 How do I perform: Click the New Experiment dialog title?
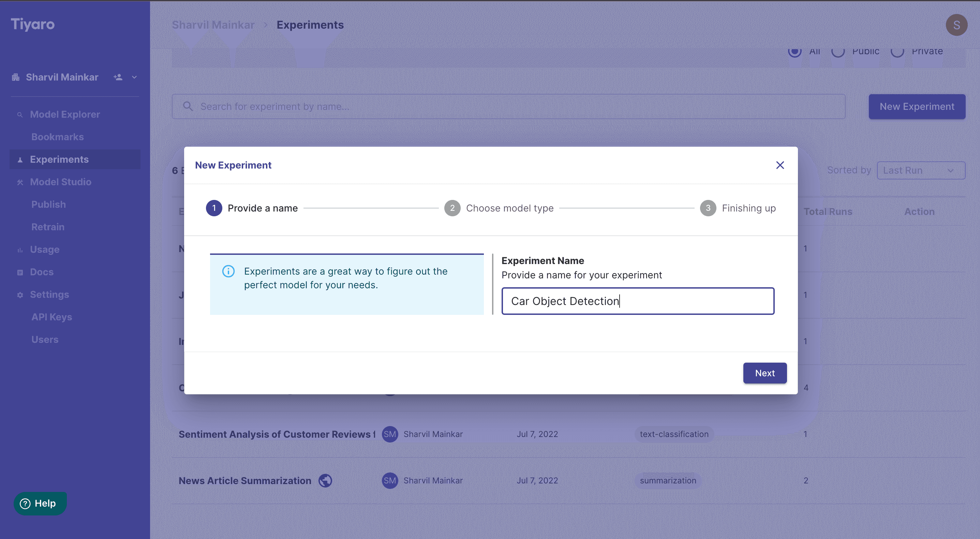point(233,165)
